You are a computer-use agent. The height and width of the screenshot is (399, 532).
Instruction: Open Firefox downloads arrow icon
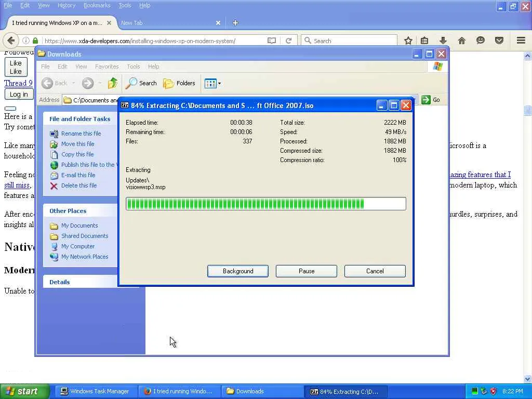(443, 41)
